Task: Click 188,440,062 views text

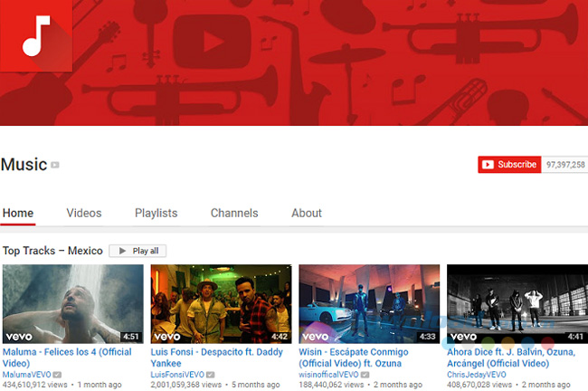Action: 331,385
